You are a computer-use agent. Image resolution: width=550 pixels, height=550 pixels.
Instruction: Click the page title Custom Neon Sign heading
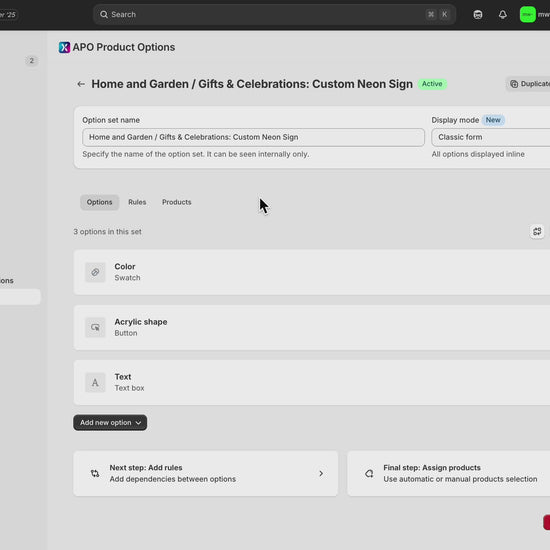[x=252, y=84]
